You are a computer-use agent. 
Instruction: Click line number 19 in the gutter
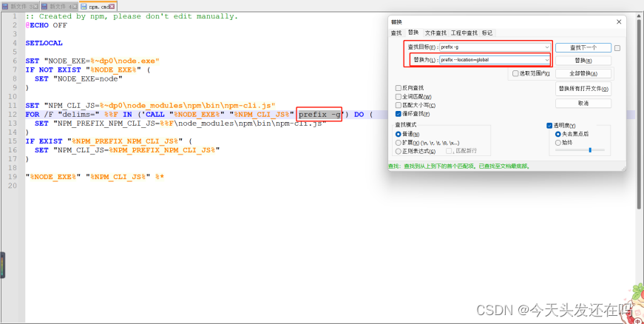14,177
